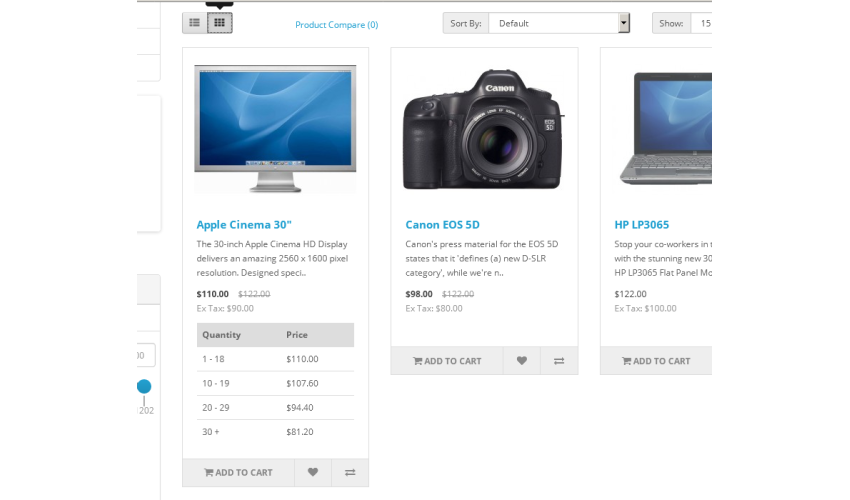Open the Product Compare (0) link
850x500 pixels.
click(x=337, y=24)
